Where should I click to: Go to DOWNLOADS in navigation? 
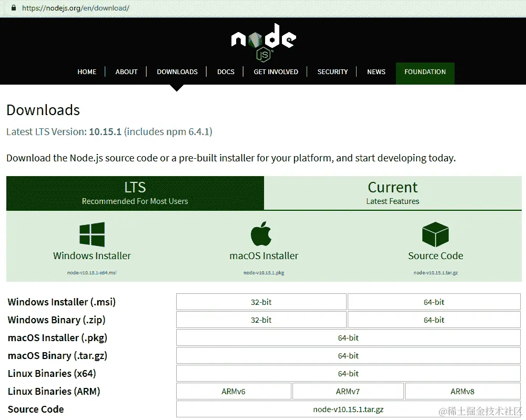click(x=177, y=71)
